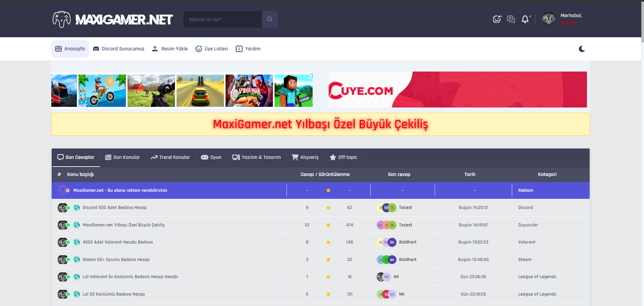Click the STRAKE username link
Image resolution: width=644 pixels, height=306 pixels.
coord(569,23)
